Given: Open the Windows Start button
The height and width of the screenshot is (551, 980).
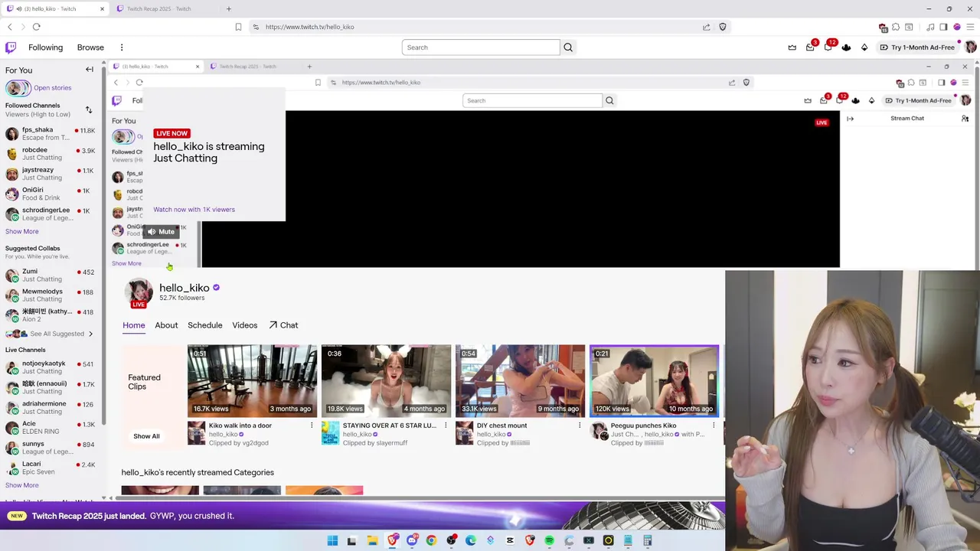Looking at the screenshot, I should coord(332,540).
